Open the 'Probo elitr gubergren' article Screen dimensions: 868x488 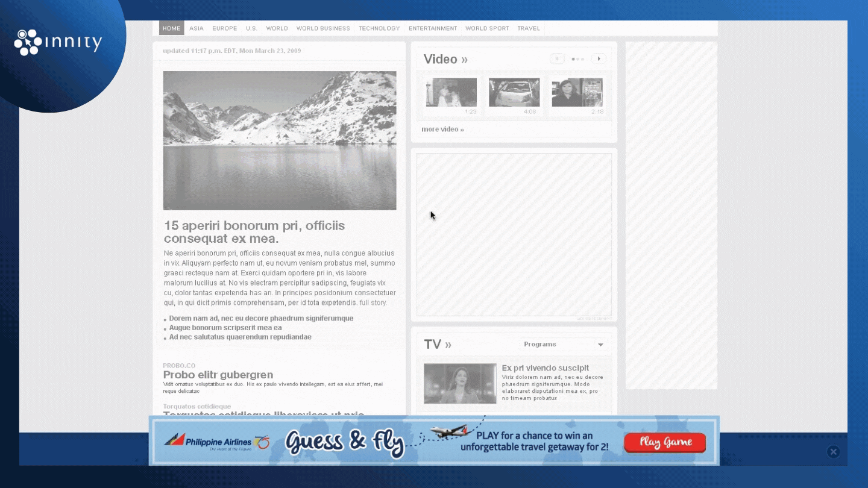pos(218,375)
